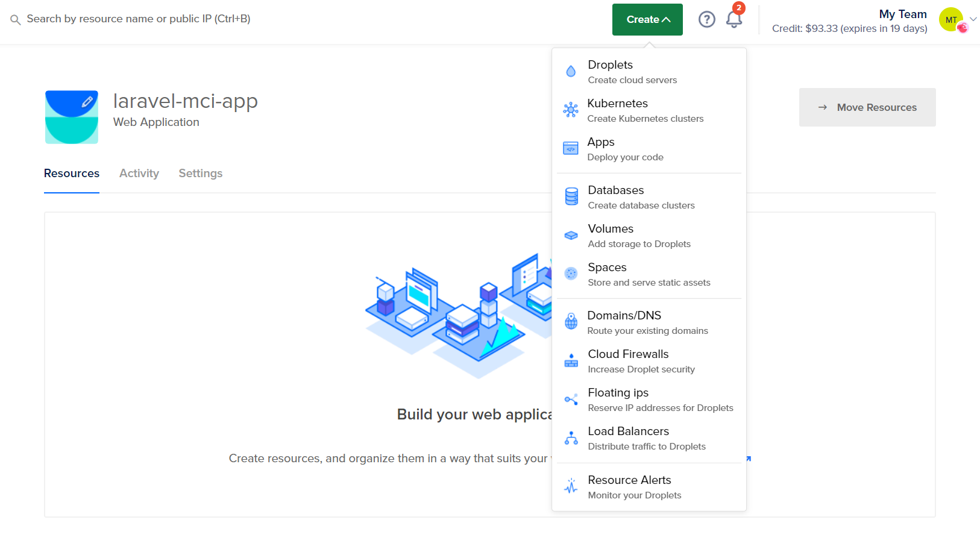
Task: Select Droplets from the Create menu
Action: 649,72
